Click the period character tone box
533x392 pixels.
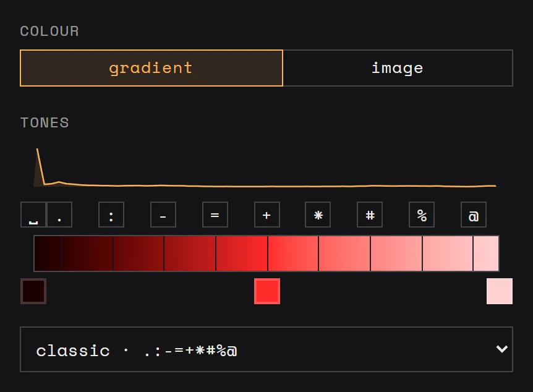(x=59, y=215)
